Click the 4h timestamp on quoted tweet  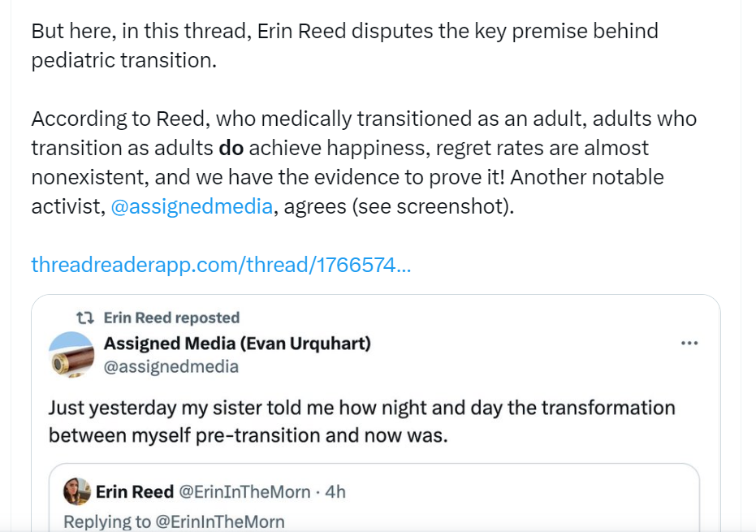click(x=335, y=491)
